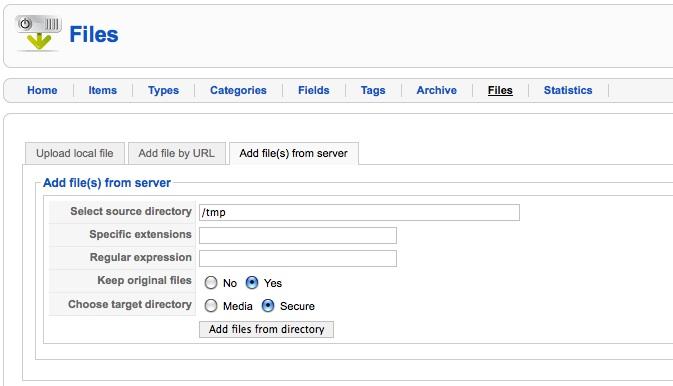Image resolution: width=673 pixels, height=386 pixels.
Task: Open the Types section
Action: pos(164,90)
